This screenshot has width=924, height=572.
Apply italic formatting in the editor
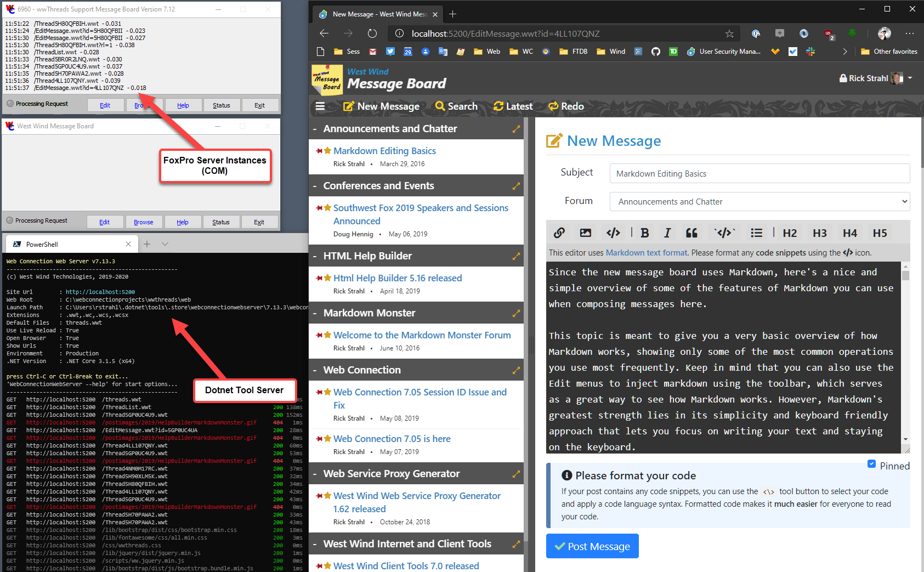point(667,233)
